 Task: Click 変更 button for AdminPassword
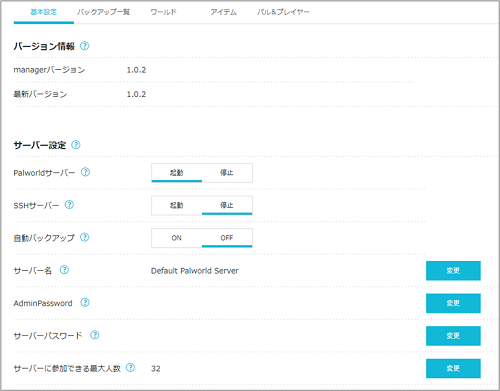point(453,303)
